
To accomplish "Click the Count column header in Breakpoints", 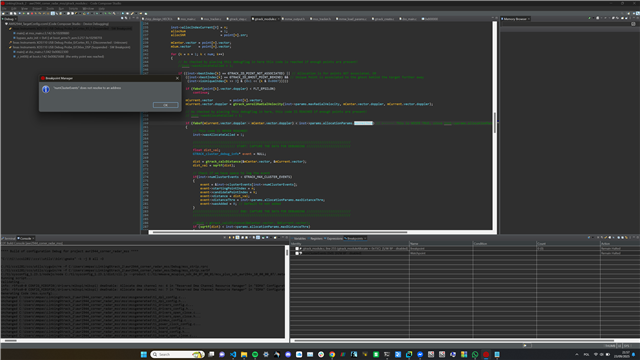I will pyautogui.click(x=567, y=244).
